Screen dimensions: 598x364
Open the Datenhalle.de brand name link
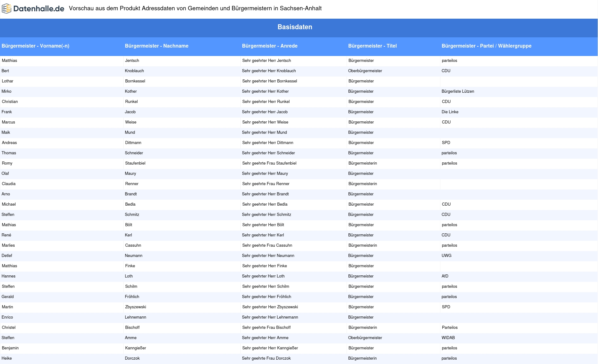(39, 9)
